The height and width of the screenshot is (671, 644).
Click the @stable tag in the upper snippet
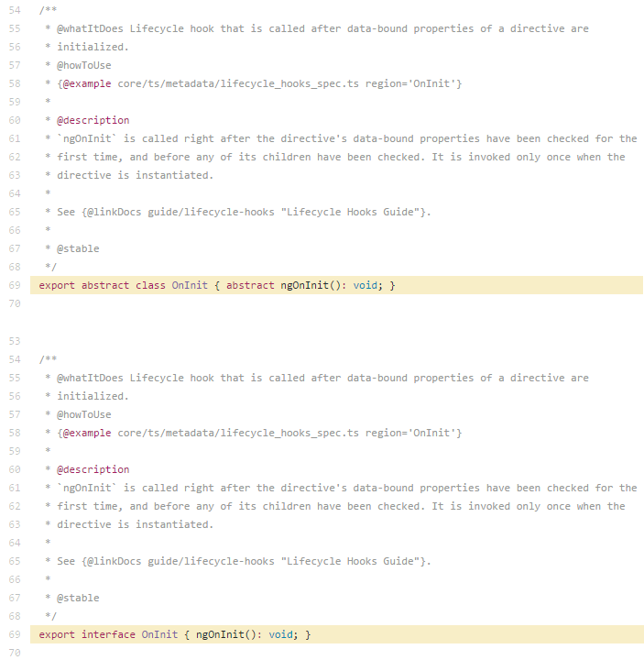pyautogui.click(x=78, y=248)
